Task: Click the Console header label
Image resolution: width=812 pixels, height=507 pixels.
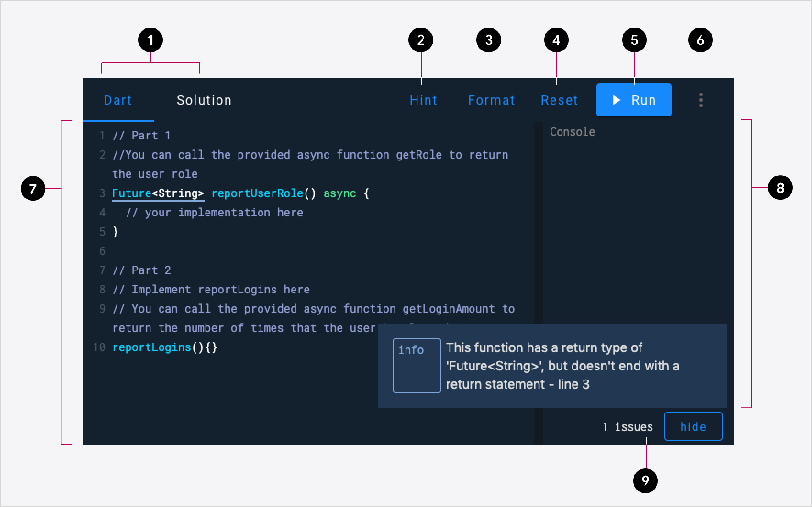Action: pos(572,132)
